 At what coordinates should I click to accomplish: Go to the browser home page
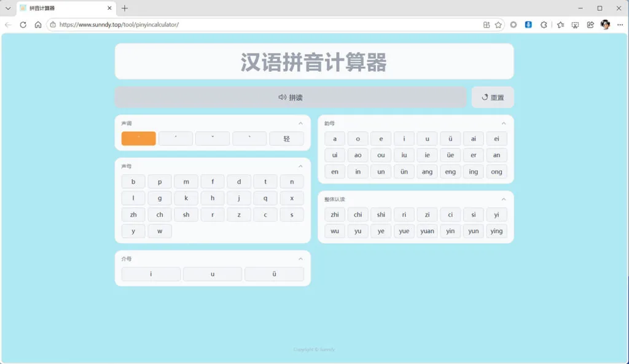(37, 25)
